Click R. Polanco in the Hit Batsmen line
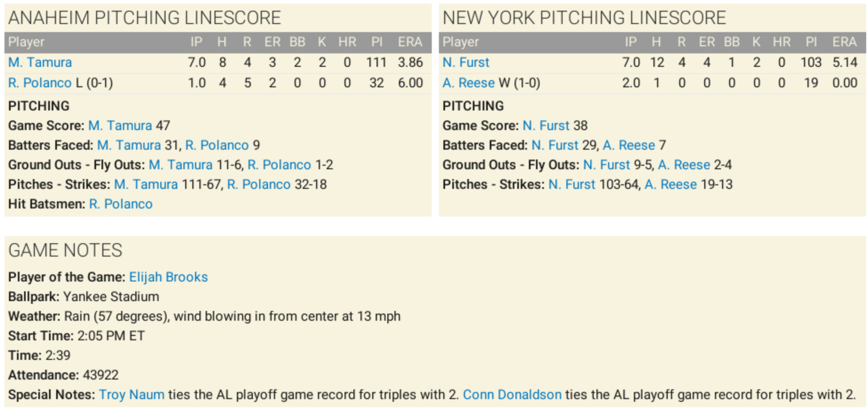 tap(121, 204)
